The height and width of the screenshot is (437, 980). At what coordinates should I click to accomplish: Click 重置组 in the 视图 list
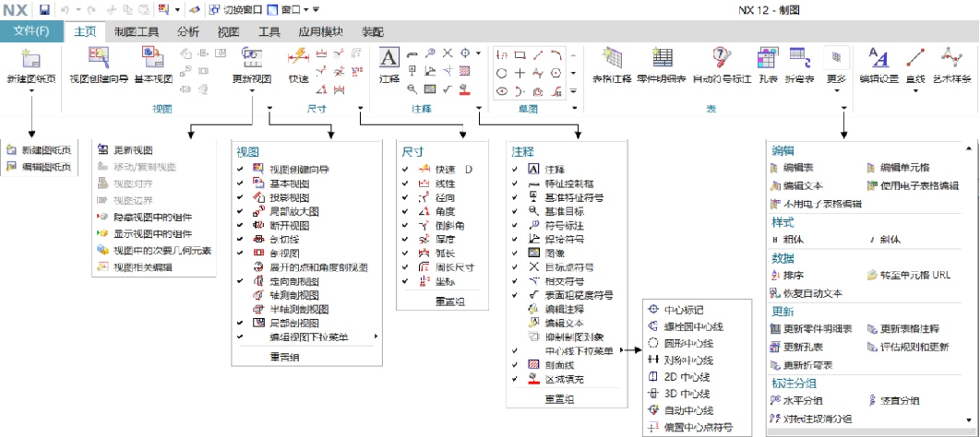pos(284,357)
